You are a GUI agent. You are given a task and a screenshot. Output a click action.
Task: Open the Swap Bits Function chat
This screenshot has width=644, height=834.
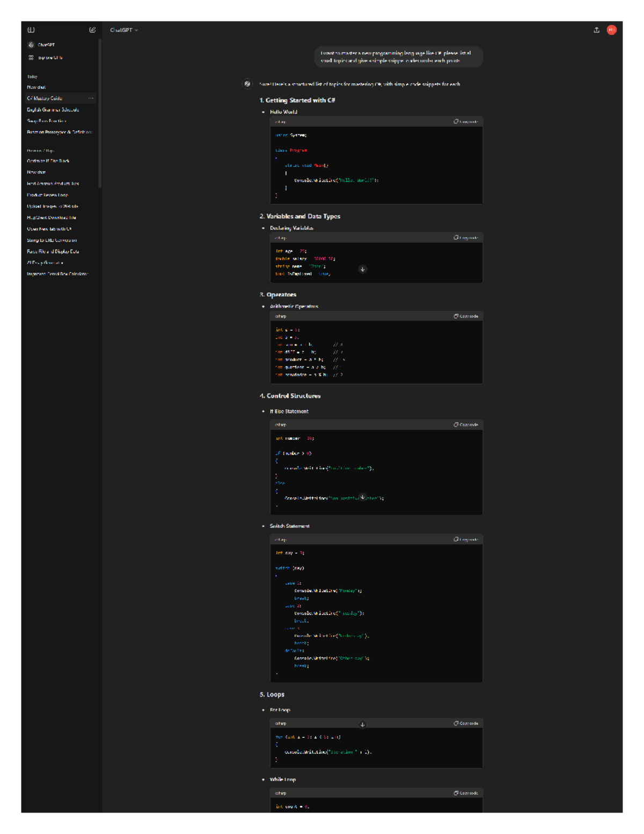[x=47, y=121]
